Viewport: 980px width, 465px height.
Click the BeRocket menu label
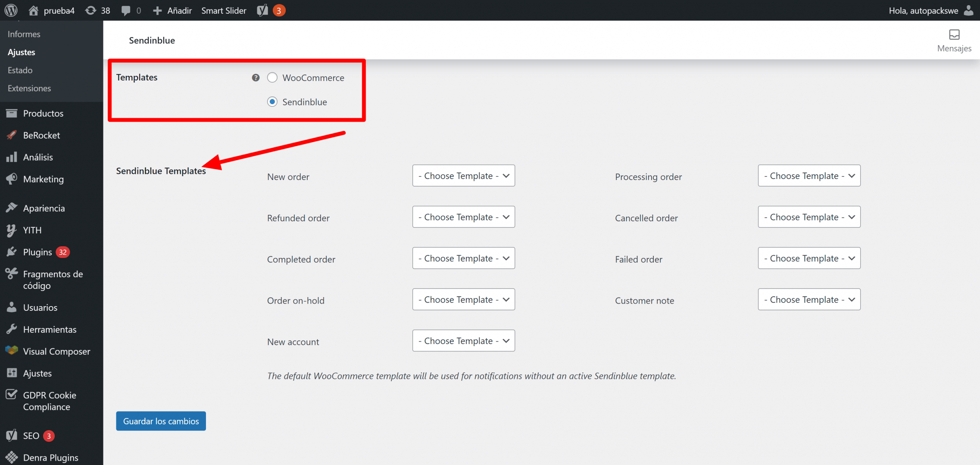point(41,135)
